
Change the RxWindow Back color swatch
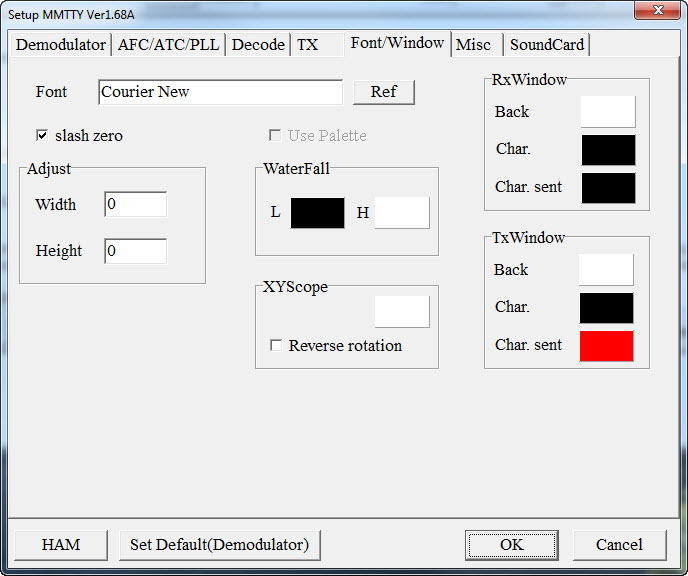click(608, 112)
